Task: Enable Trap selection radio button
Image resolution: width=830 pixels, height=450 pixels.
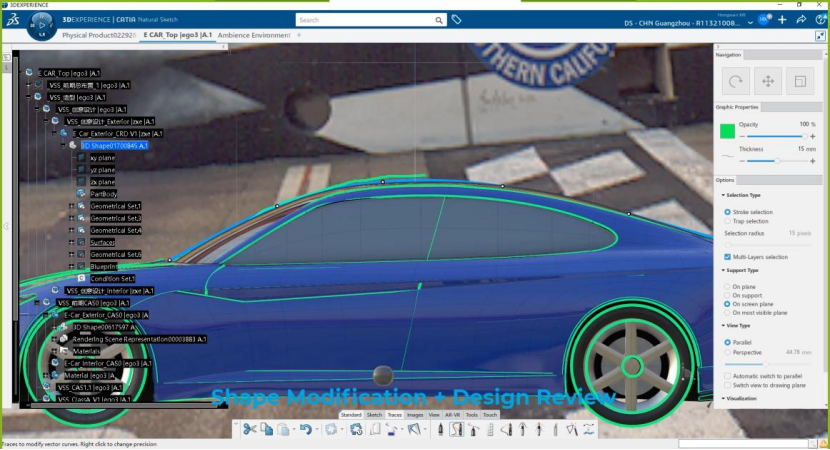Action: (x=727, y=221)
